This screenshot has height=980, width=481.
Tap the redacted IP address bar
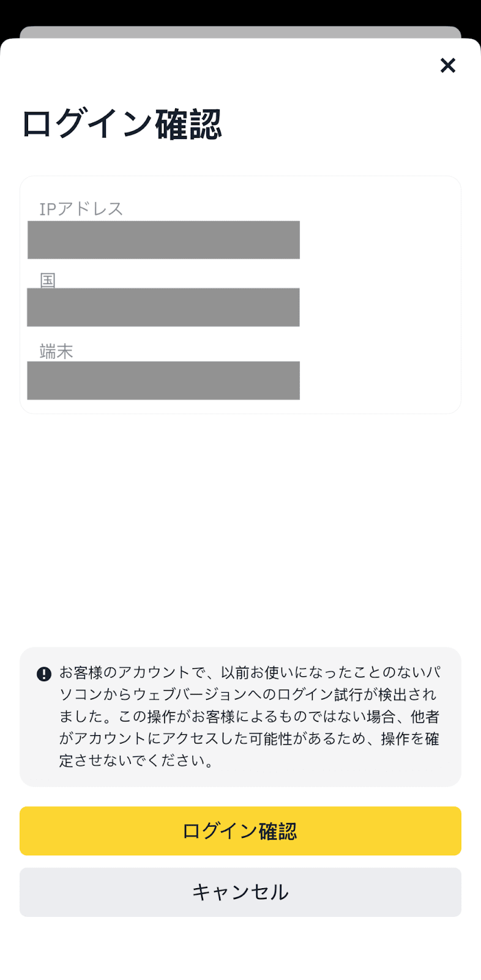point(163,239)
